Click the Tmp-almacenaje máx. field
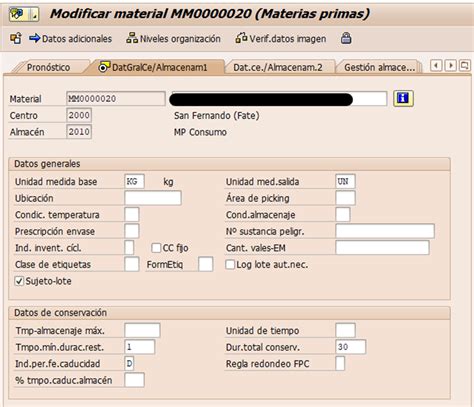Screen dimensions: 474x407 point(142,330)
